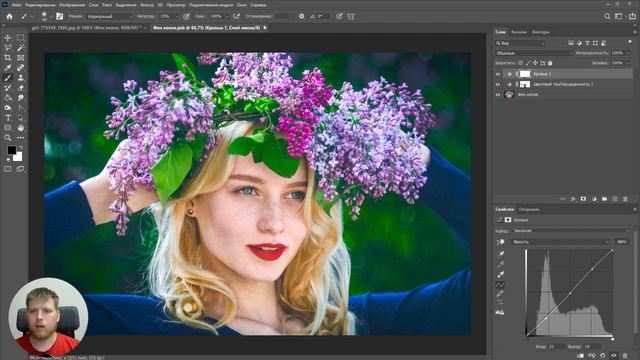Toggle pressure for opacity button

click(x=187, y=16)
